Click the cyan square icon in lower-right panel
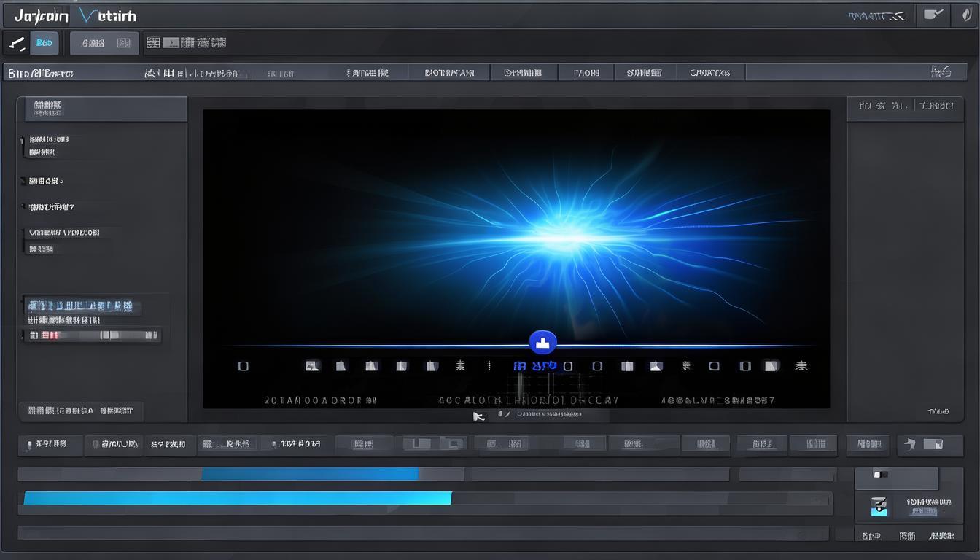 tap(879, 506)
